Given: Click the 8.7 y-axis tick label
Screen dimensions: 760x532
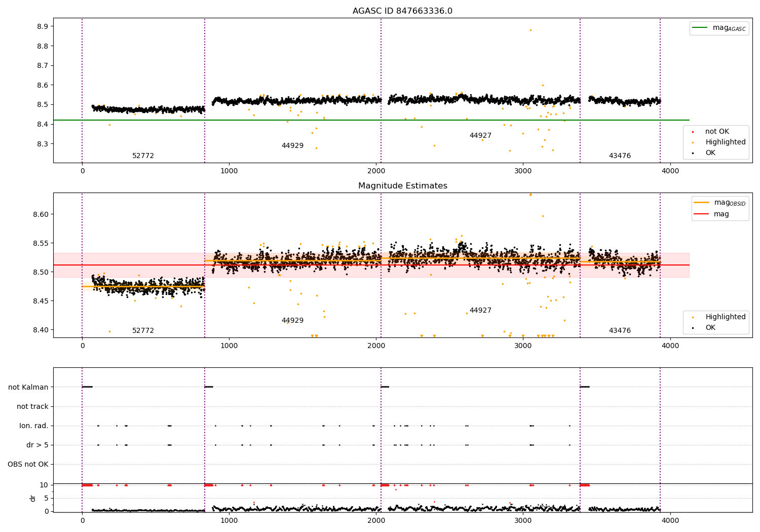Looking at the screenshot, I should (x=42, y=66).
